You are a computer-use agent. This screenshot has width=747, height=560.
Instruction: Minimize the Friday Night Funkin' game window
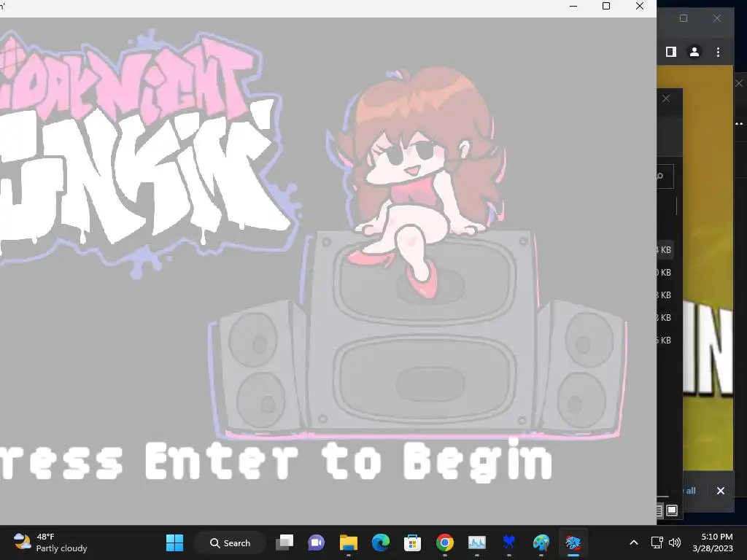(x=573, y=6)
